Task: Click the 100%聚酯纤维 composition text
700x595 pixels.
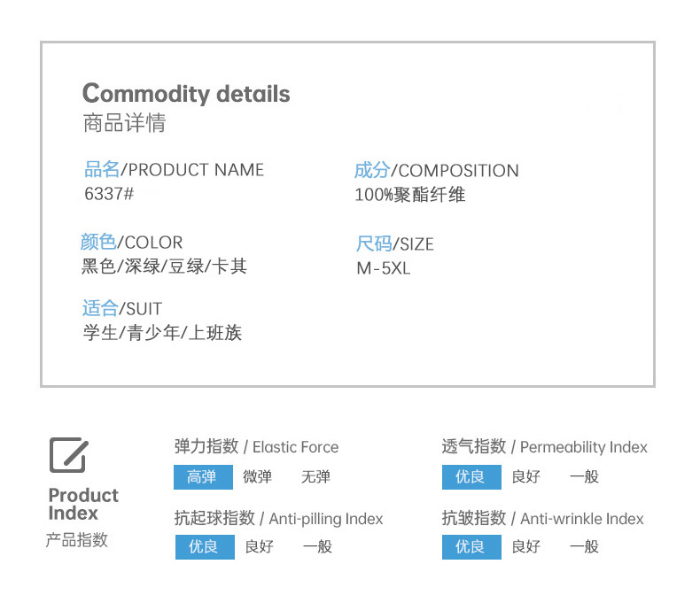Action: 410,195
